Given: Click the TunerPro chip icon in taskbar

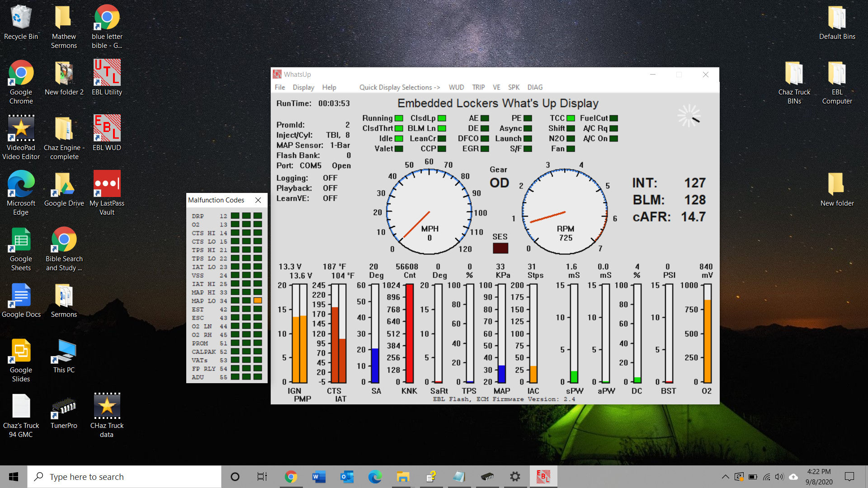Looking at the screenshot, I should (487, 476).
